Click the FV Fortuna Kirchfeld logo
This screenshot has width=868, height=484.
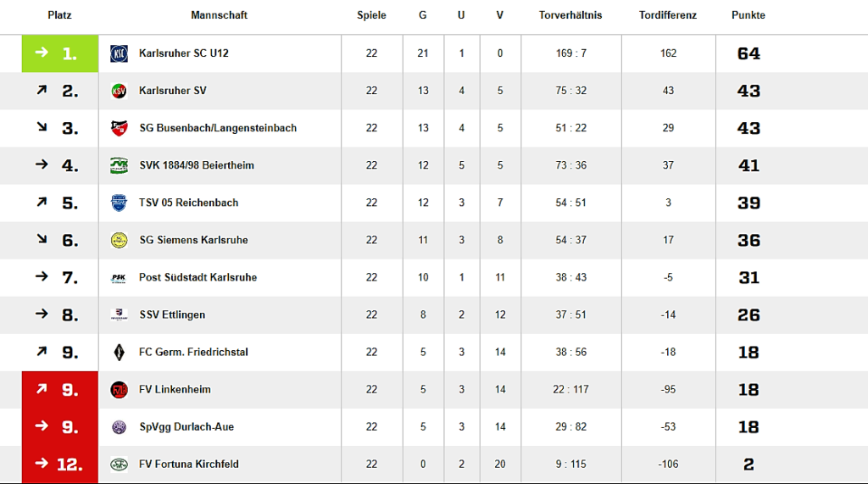[119, 464]
